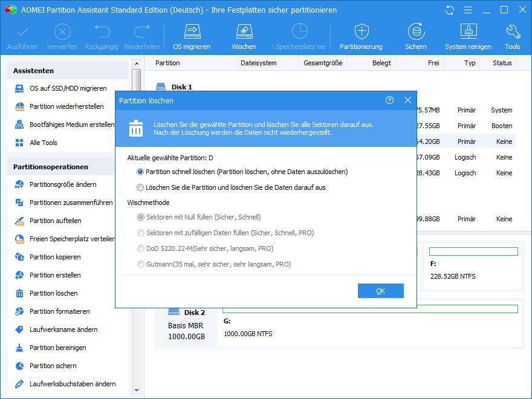Select the 28.43GB Logisch partition row
The image size is (532, 399).
pos(467,173)
